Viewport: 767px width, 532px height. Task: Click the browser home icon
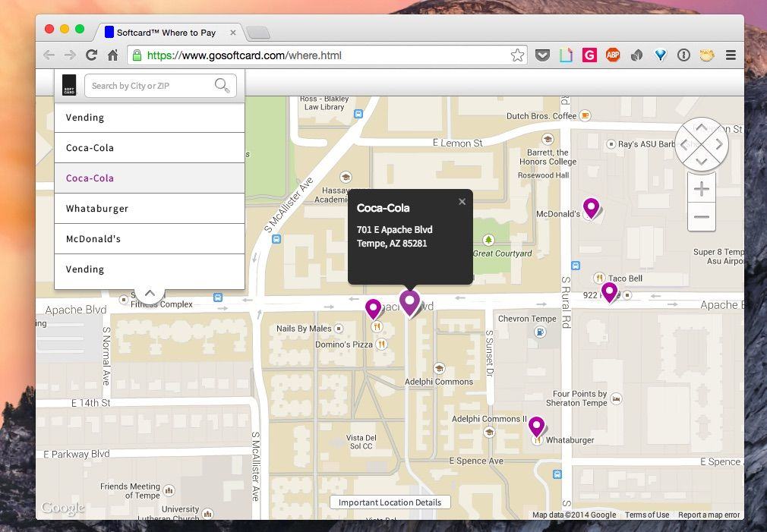coord(112,55)
